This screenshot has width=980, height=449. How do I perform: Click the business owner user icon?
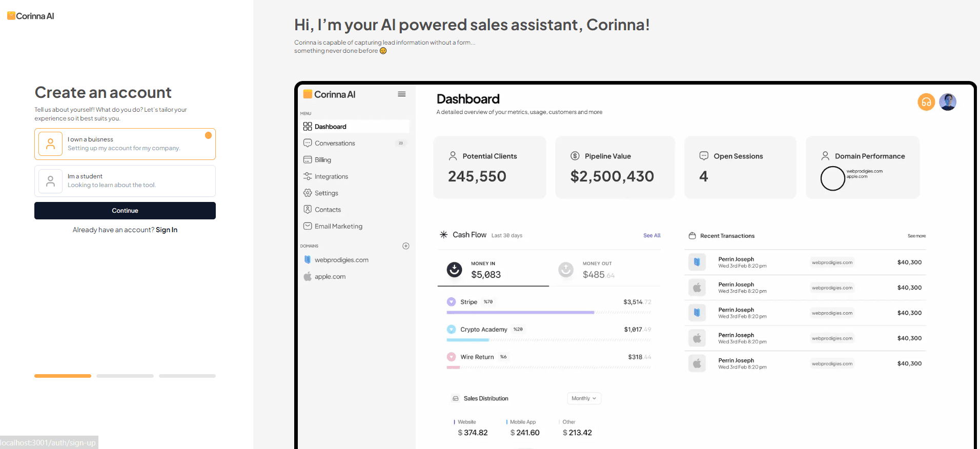point(50,144)
